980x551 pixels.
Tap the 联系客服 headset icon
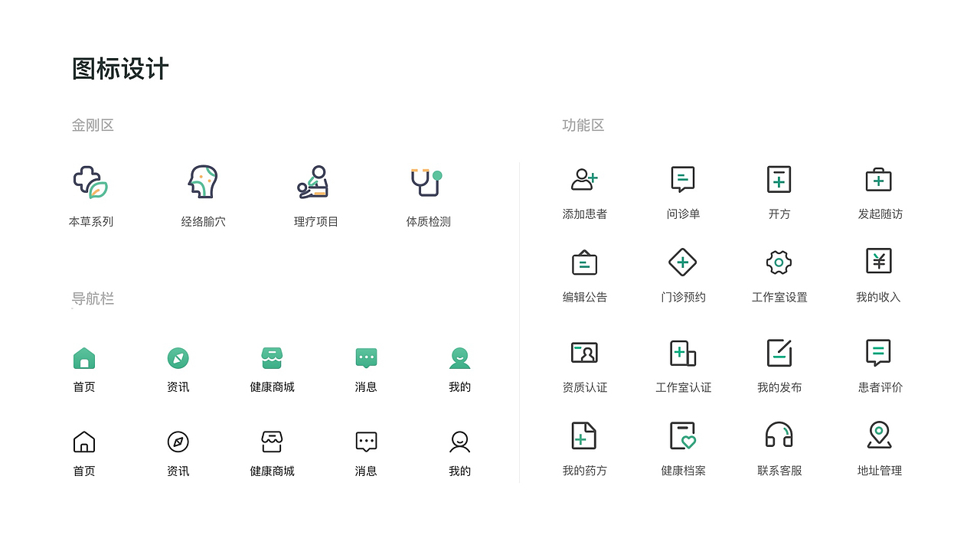tap(779, 435)
